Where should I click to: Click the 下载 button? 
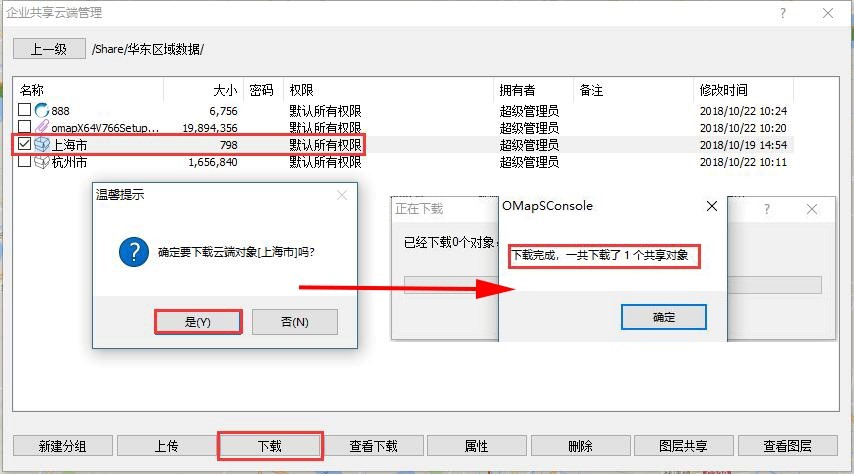pos(270,446)
